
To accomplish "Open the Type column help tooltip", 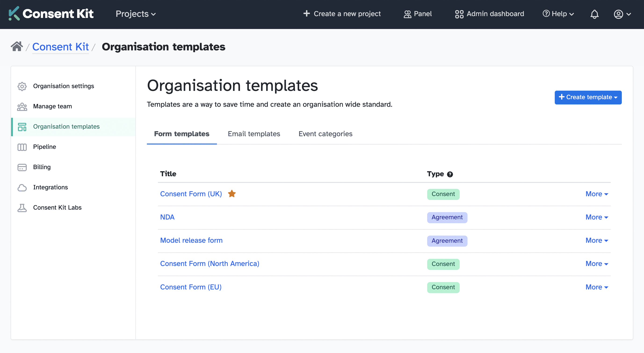I will [x=450, y=174].
